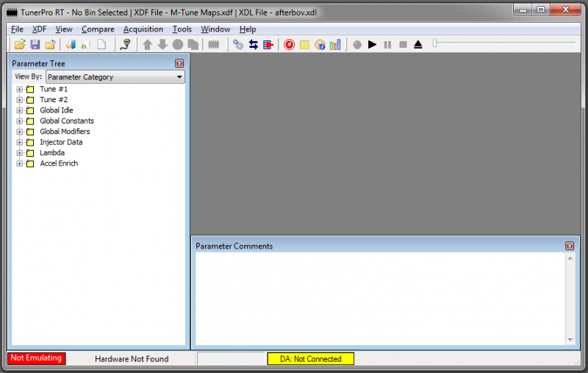The image size is (588, 373).
Task: Open the View By dropdown
Action: click(x=115, y=77)
